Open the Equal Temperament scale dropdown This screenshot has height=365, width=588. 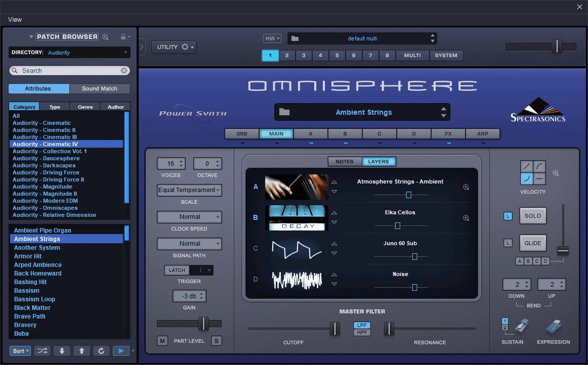click(x=189, y=190)
